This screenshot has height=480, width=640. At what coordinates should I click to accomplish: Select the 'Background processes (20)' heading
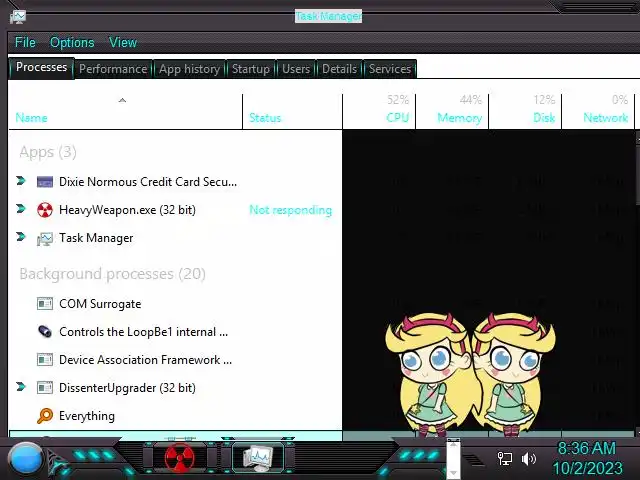point(112,274)
